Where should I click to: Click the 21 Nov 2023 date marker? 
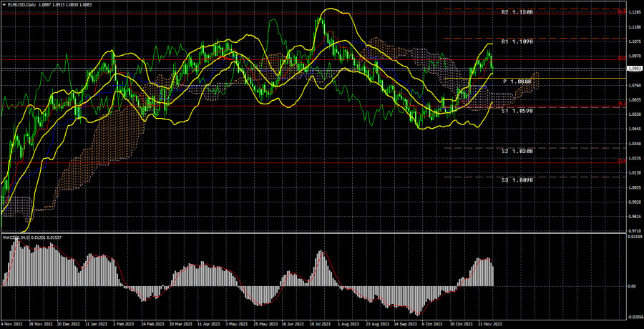pos(487,323)
